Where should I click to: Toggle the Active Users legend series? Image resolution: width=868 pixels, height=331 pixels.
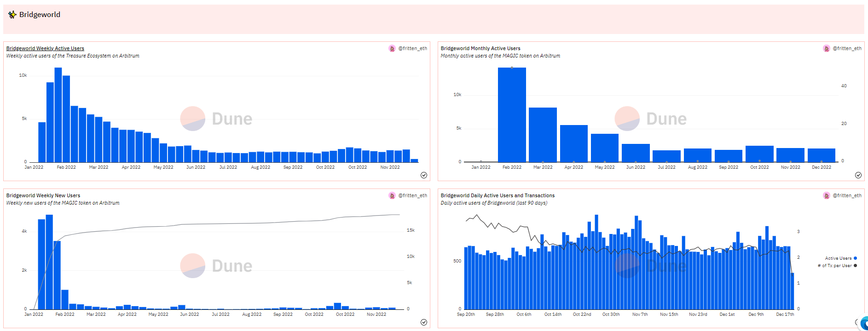tap(841, 258)
